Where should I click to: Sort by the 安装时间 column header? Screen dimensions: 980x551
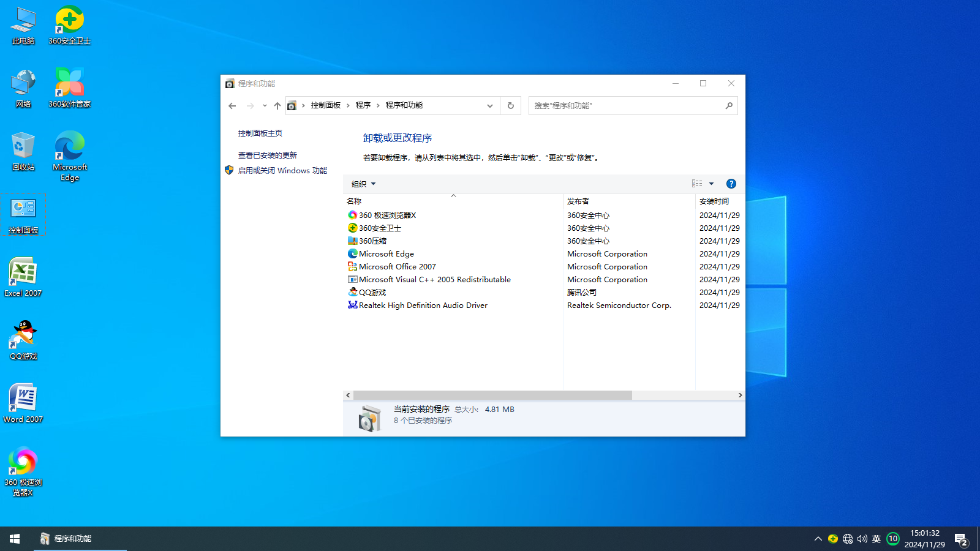720,201
